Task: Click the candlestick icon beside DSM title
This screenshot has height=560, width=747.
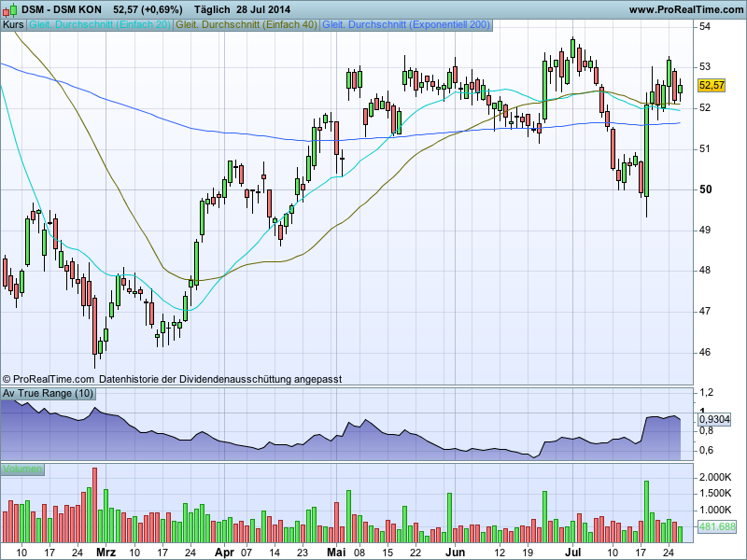Action: pyautogui.click(x=10, y=9)
